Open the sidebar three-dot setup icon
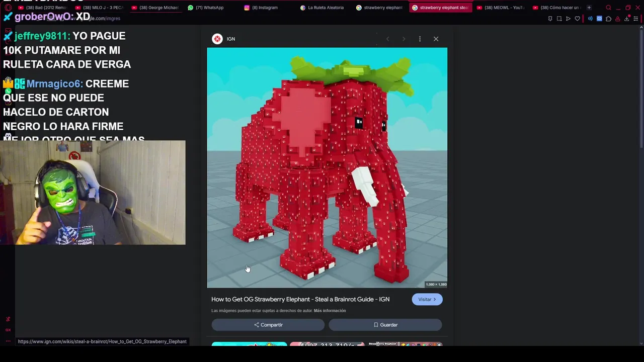This screenshot has height=362, width=644. coord(8,341)
